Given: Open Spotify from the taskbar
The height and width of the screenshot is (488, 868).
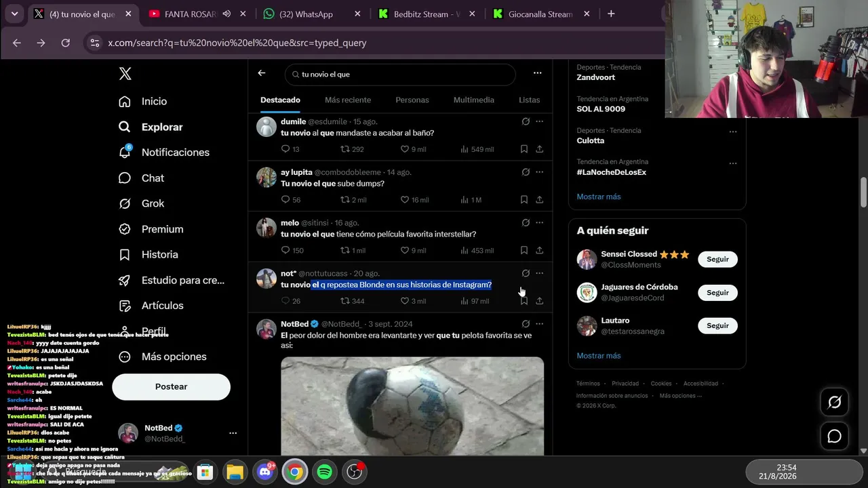Looking at the screenshot, I should tap(325, 471).
